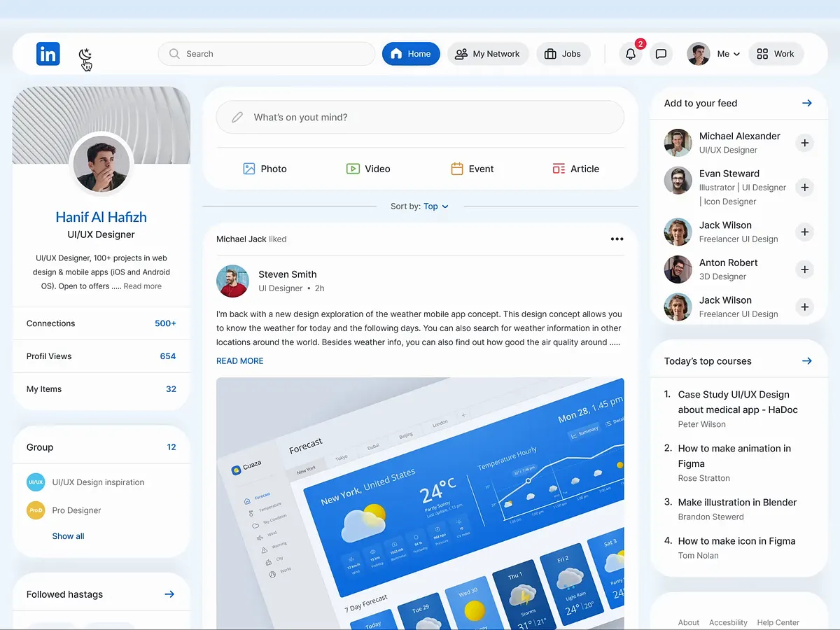Click the Group count 12

pos(171,447)
